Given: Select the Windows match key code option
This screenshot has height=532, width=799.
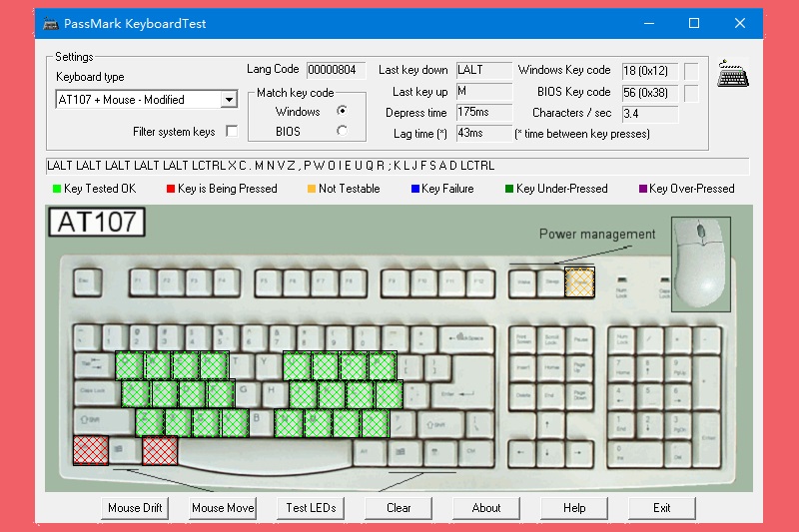Looking at the screenshot, I should pos(342,111).
